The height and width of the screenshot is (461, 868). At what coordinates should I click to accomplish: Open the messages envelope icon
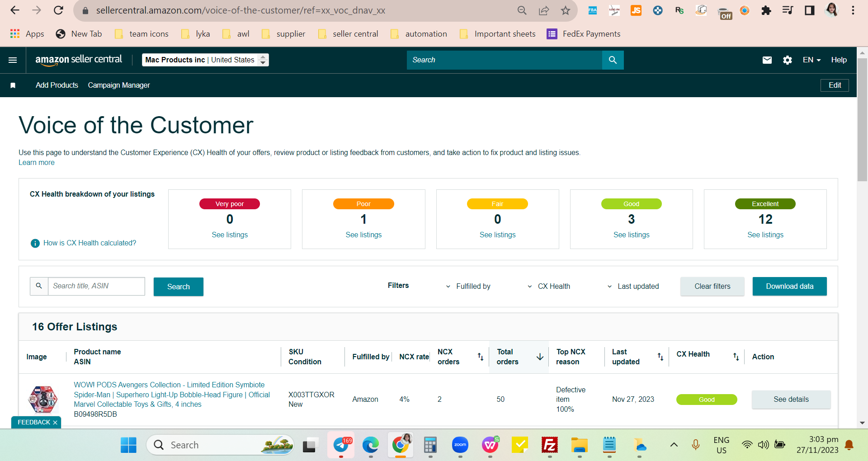(767, 60)
